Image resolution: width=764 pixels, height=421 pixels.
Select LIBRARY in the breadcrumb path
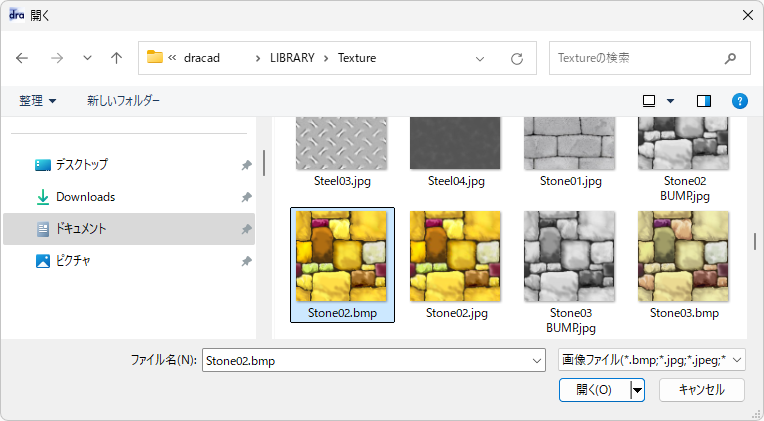point(292,58)
